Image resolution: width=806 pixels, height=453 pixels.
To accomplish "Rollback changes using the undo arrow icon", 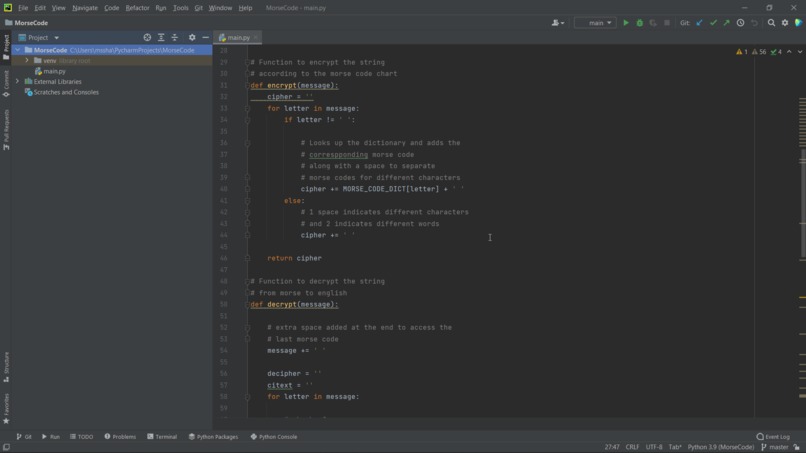I will click(754, 23).
